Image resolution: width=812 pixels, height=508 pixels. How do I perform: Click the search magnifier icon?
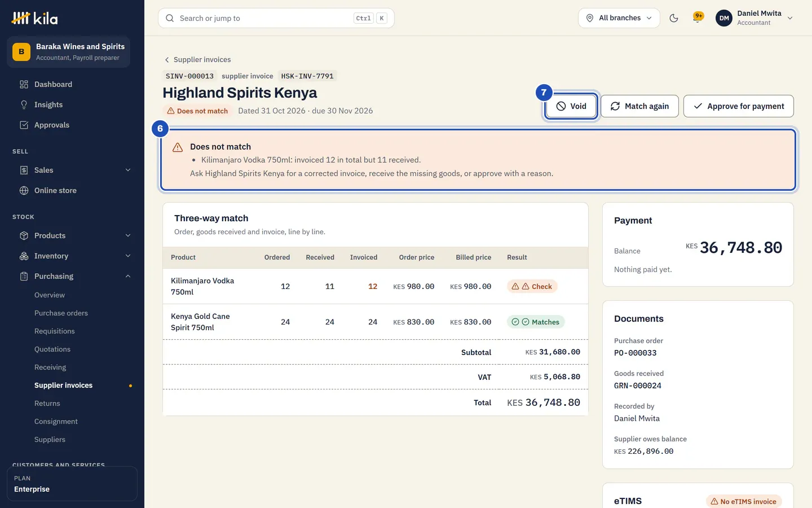click(x=170, y=18)
